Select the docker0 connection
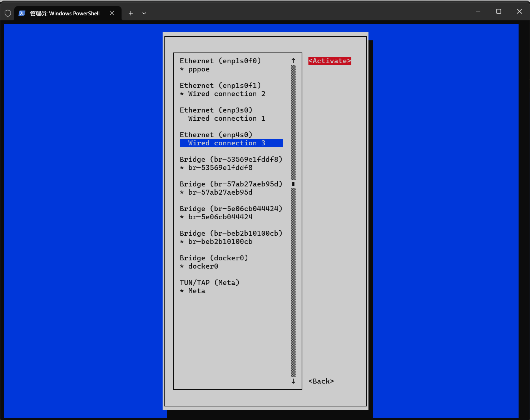 pos(203,266)
